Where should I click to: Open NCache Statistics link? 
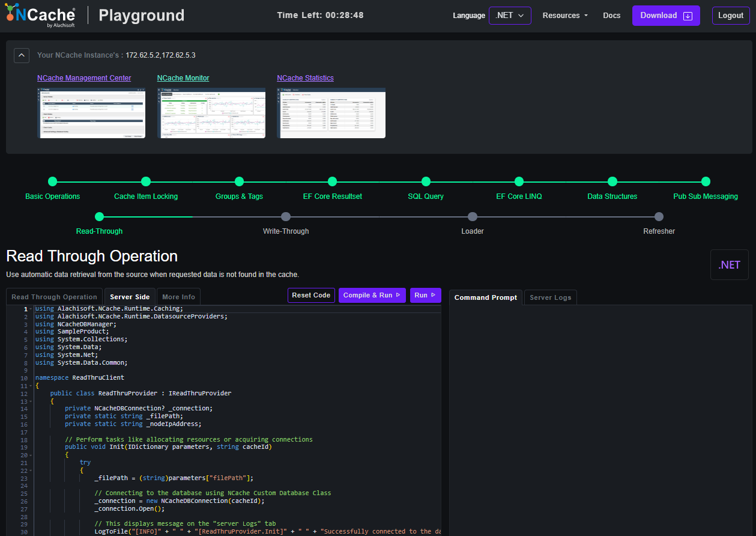[x=305, y=78]
